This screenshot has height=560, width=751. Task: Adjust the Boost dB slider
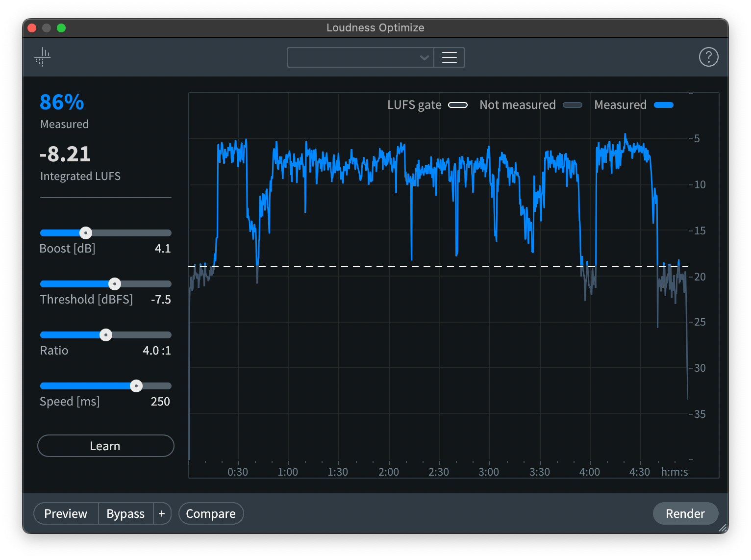click(x=86, y=232)
